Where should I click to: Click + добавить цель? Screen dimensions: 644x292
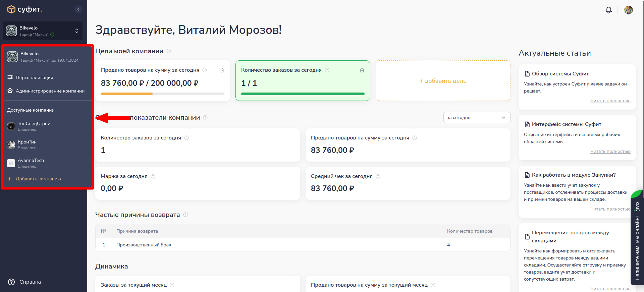[443, 81]
